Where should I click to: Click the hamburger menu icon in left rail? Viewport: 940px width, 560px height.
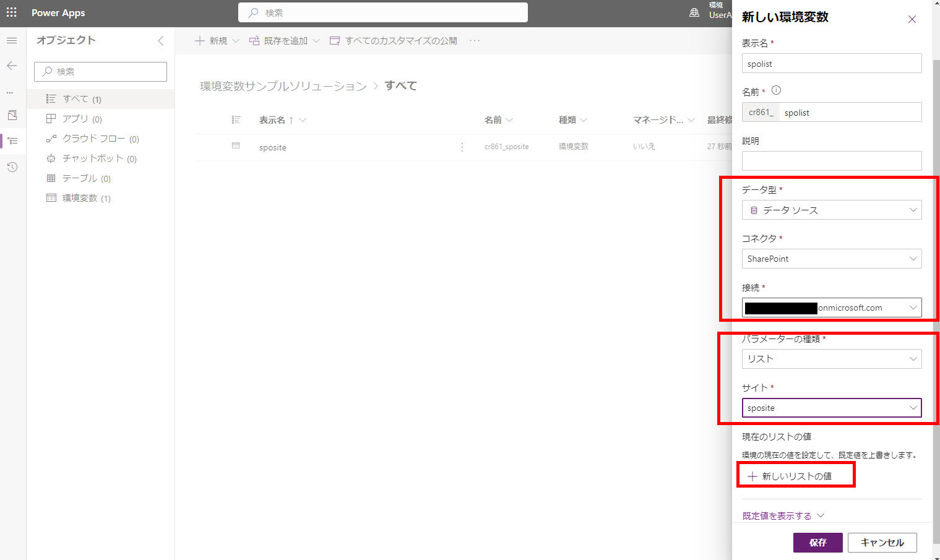coord(12,41)
